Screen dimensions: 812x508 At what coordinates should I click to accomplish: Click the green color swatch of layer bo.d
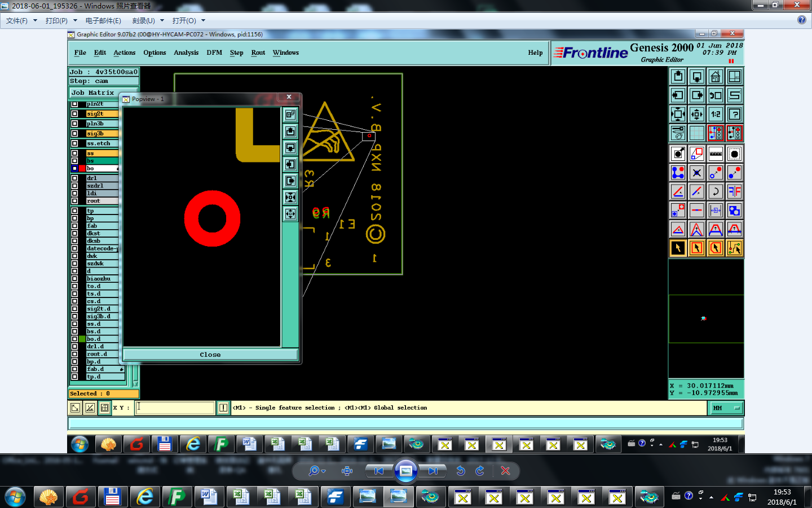click(82, 339)
